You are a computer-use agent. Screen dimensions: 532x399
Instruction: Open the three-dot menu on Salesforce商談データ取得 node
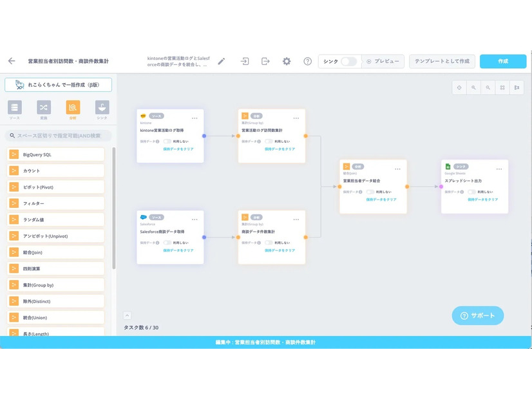[x=195, y=219]
